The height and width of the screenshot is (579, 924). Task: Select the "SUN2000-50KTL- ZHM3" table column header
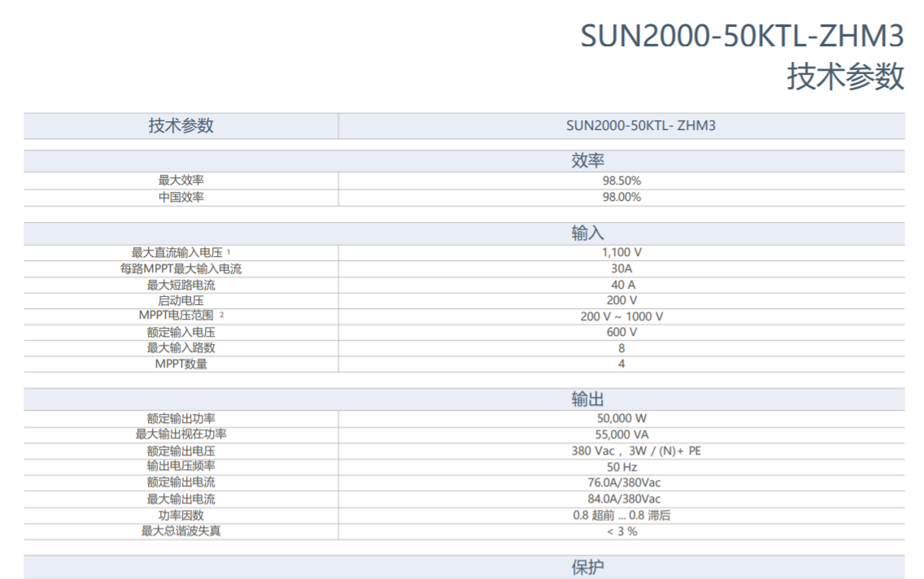coord(641,125)
